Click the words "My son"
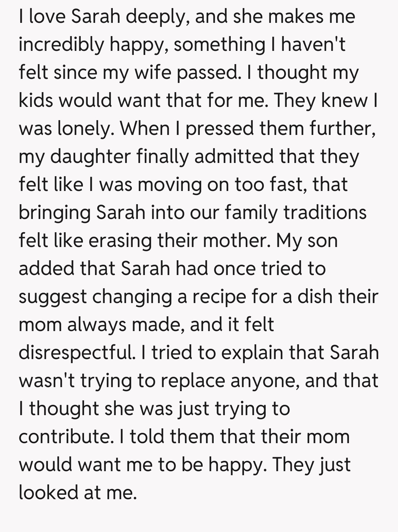This screenshot has width=398, height=532. tap(307, 240)
